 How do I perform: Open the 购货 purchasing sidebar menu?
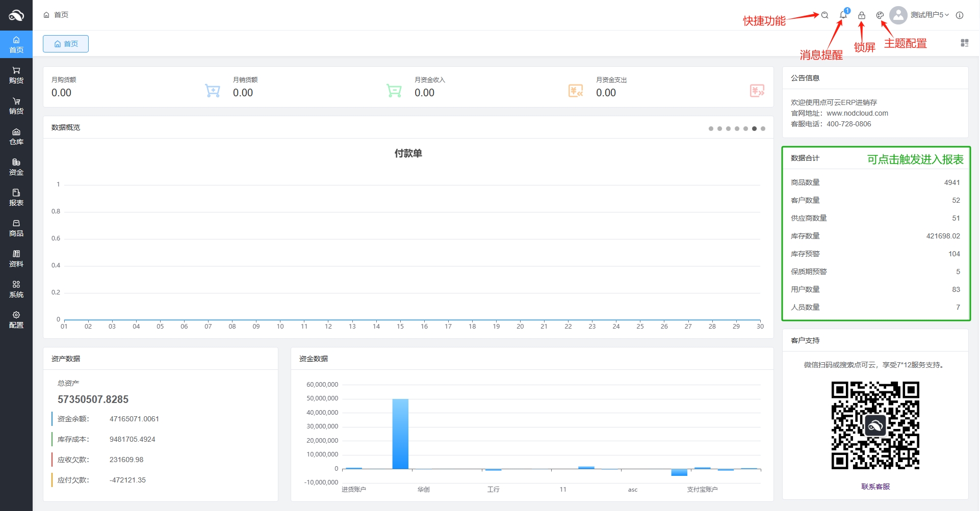[x=16, y=75]
